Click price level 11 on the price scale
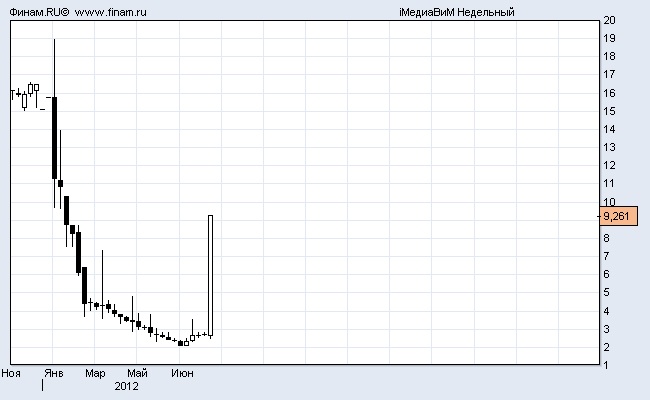This screenshot has width=650, height=400. tap(609, 183)
